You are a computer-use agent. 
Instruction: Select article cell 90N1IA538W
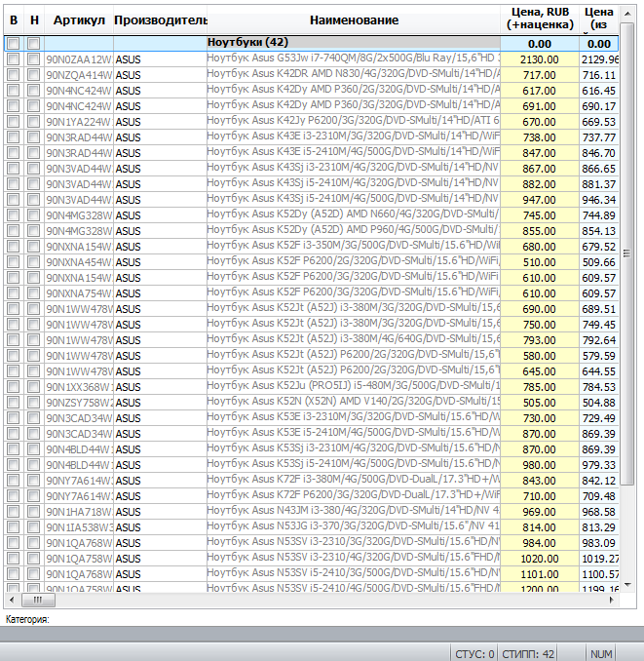tap(79, 527)
